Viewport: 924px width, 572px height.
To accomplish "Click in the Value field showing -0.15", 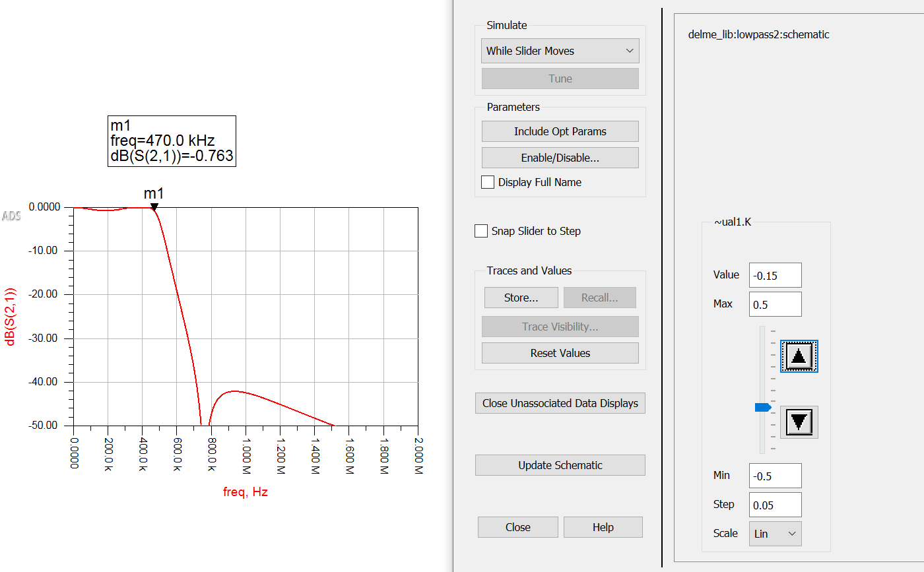I will [775, 275].
